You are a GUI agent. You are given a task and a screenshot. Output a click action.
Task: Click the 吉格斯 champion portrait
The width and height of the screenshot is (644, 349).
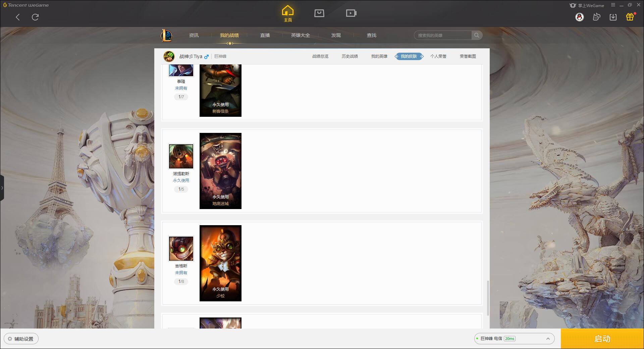[181, 249]
